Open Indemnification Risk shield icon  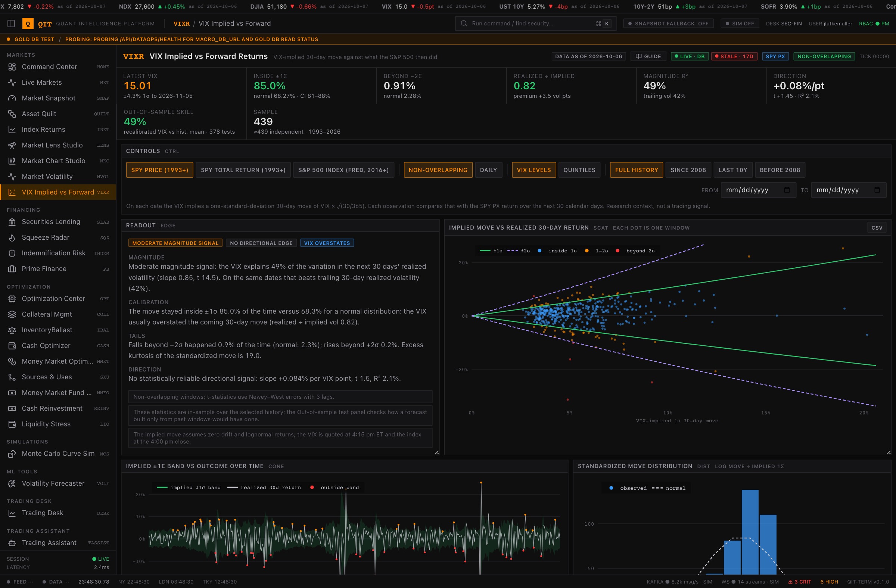(12, 253)
